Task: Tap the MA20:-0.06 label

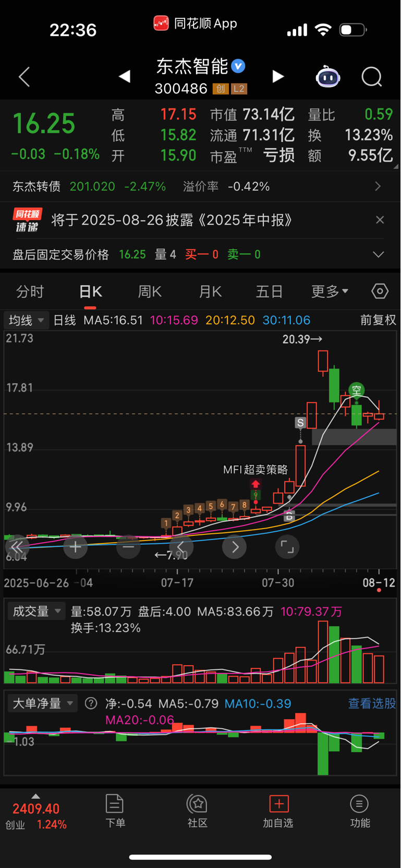Action: 140,720
